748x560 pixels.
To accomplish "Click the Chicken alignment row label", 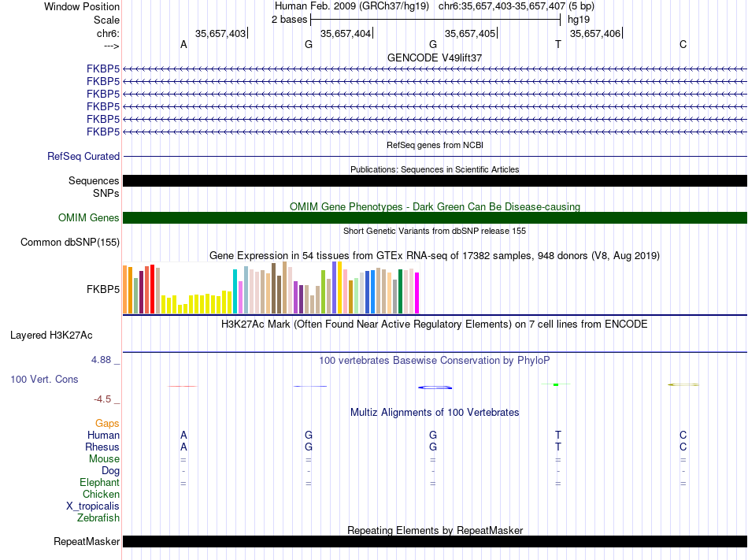I will click(x=101, y=494).
